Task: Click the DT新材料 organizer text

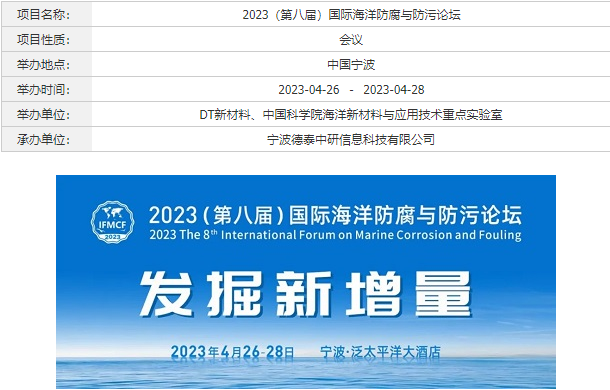Action: click(224, 115)
